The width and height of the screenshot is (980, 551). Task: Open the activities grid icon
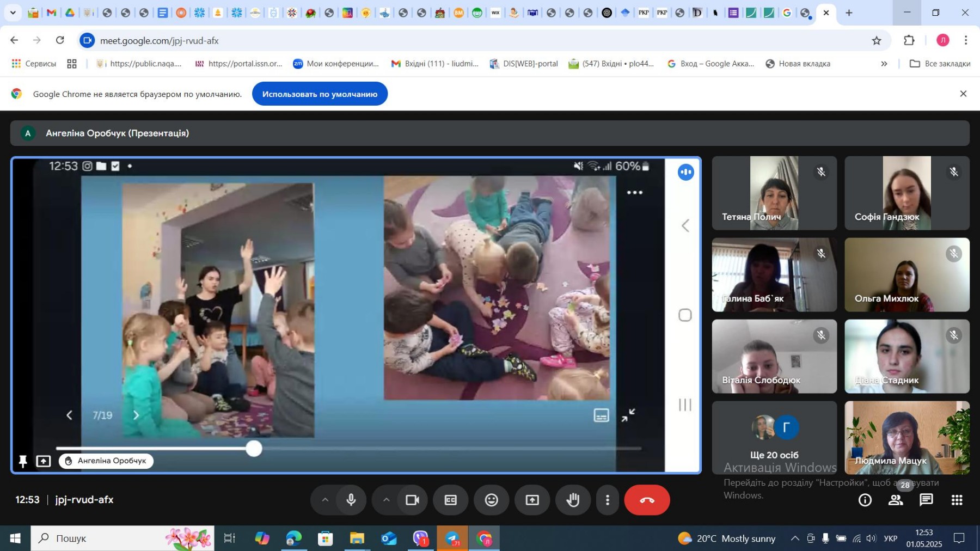coord(957,500)
